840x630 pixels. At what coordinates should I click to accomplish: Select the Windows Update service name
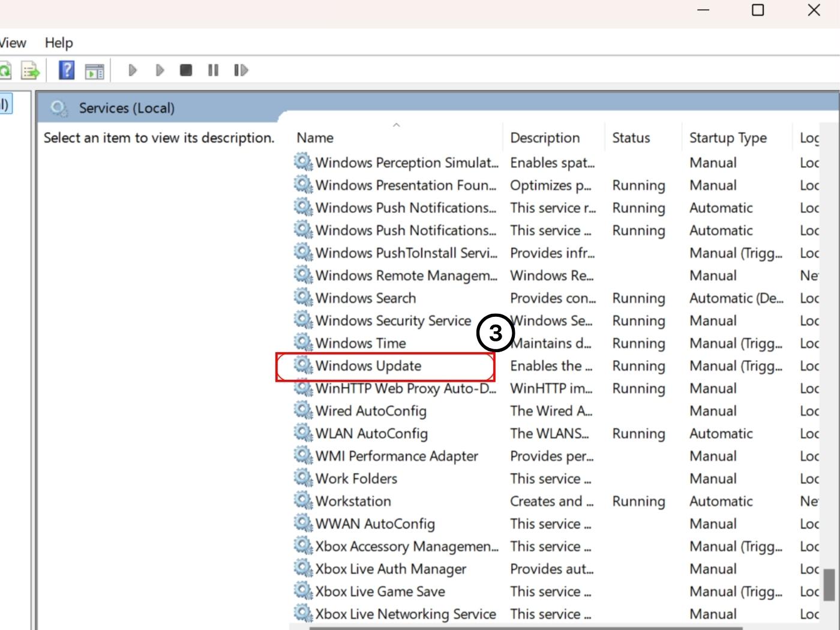tap(368, 366)
